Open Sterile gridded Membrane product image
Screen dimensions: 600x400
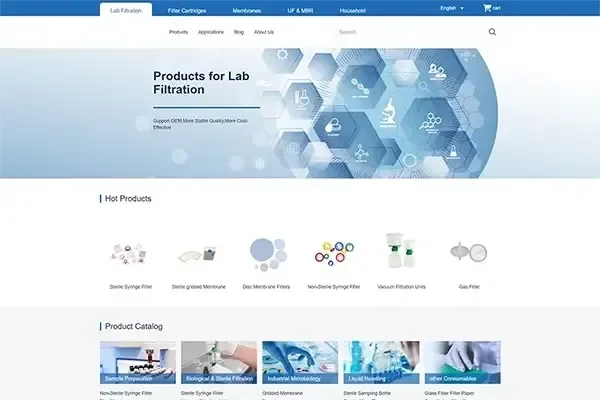[198, 254]
